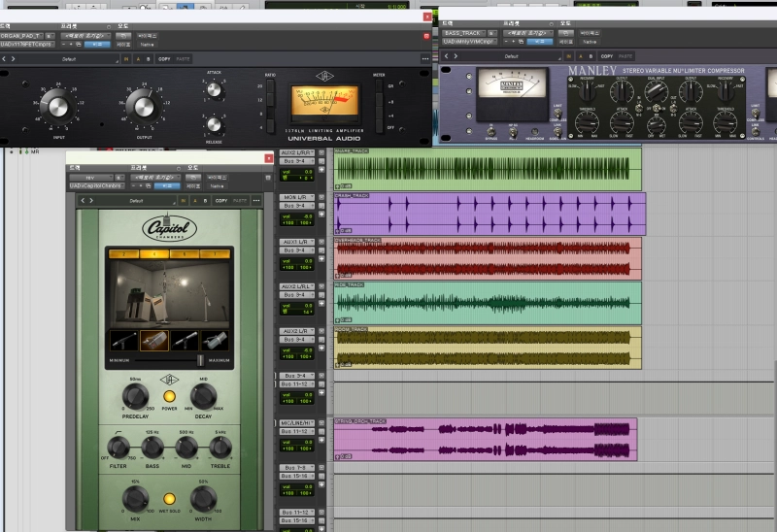This screenshot has width=777, height=532.
Task: Select the second microphone thumbnail in Capitol Chambers
Action: [152, 341]
